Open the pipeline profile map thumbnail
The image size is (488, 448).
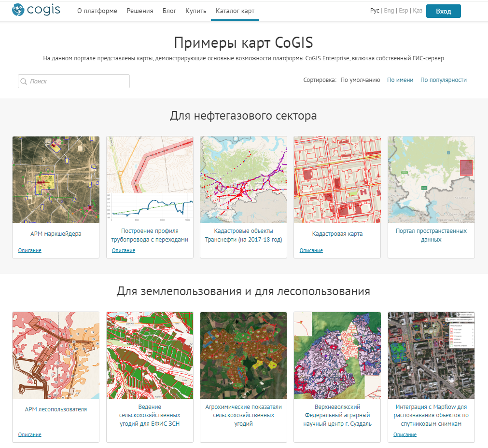(x=150, y=179)
